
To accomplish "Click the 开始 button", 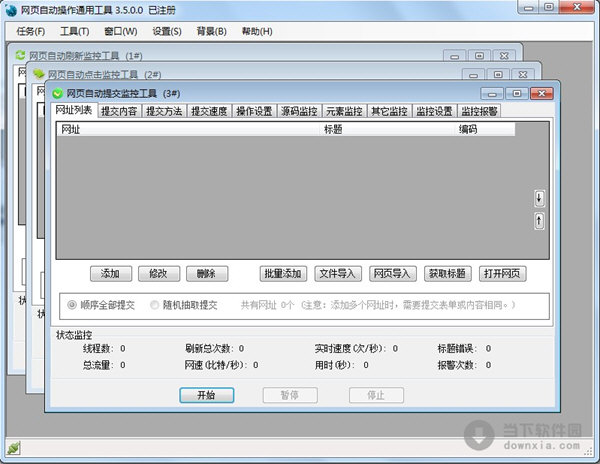I will [x=207, y=395].
